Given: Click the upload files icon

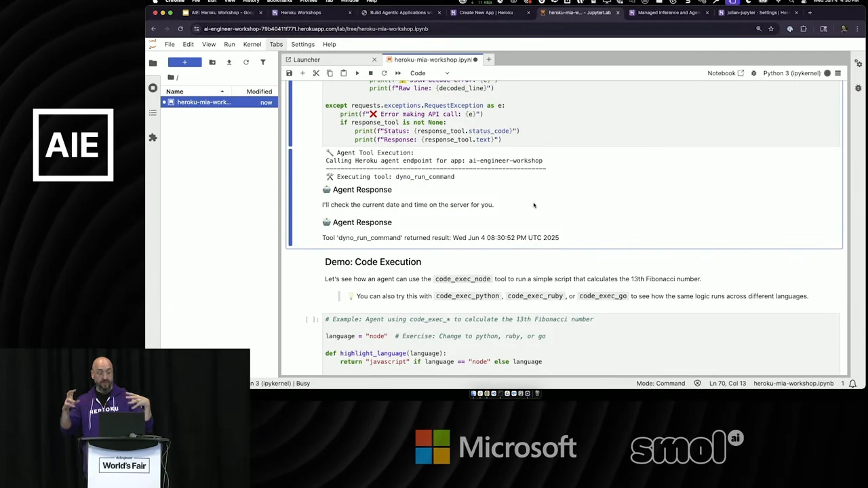Looking at the screenshot, I should point(229,62).
